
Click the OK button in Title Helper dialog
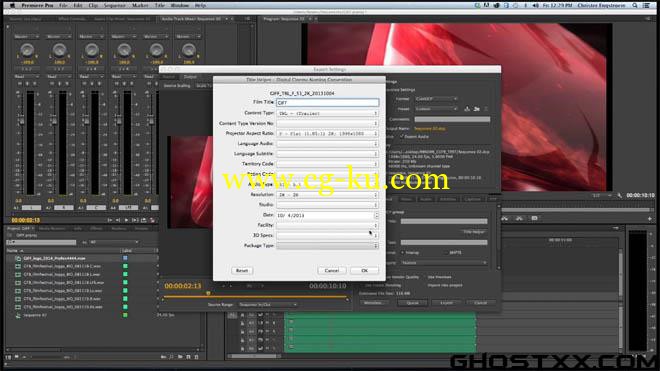point(365,270)
